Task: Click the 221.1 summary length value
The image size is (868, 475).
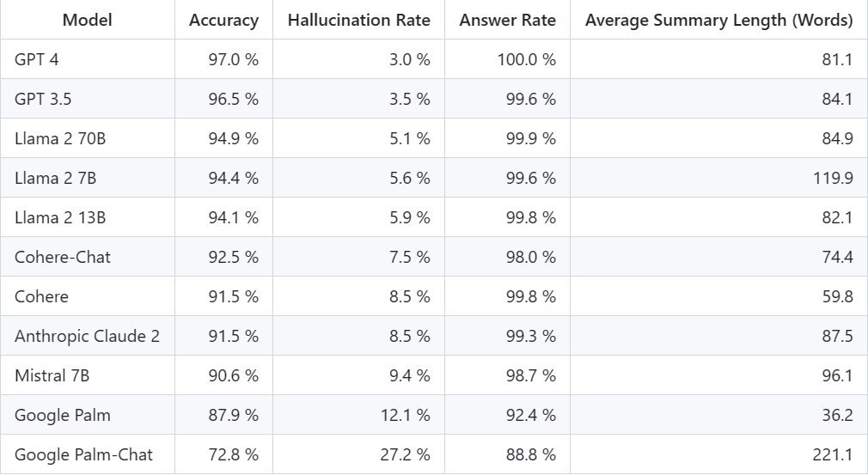Action: [x=833, y=454]
